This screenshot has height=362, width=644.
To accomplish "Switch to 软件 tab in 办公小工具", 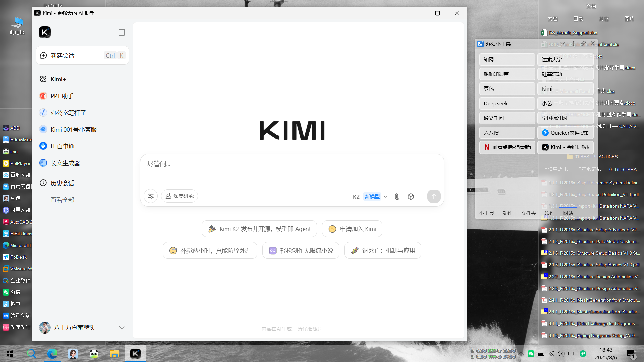I will (550, 213).
